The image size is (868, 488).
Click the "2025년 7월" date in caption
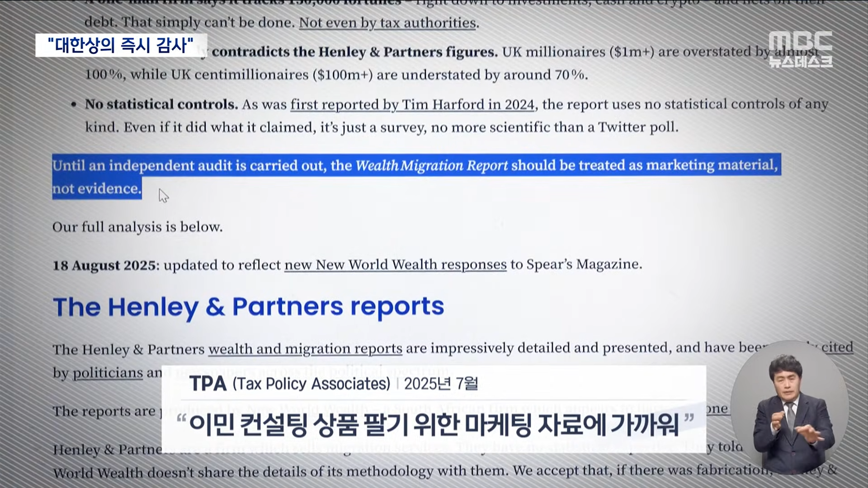441,384
